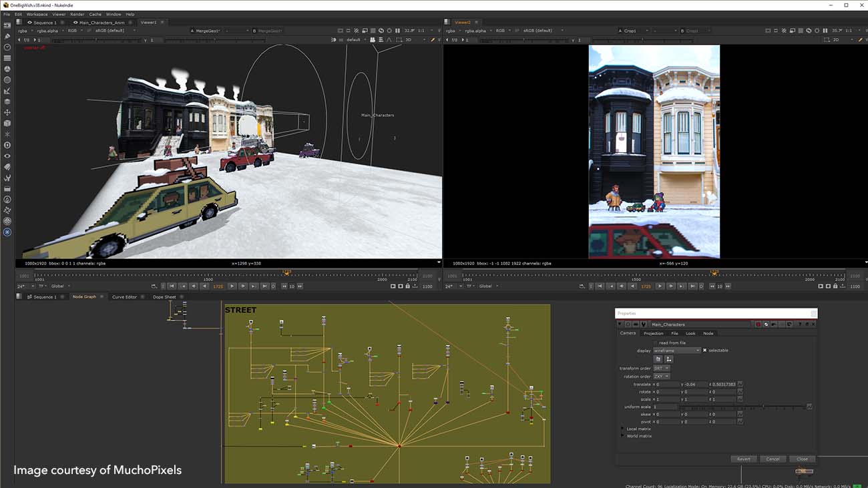Switch to the Projection tab in Main_Characters properties
This screenshot has width=868, height=488.
(x=652, y=333)
